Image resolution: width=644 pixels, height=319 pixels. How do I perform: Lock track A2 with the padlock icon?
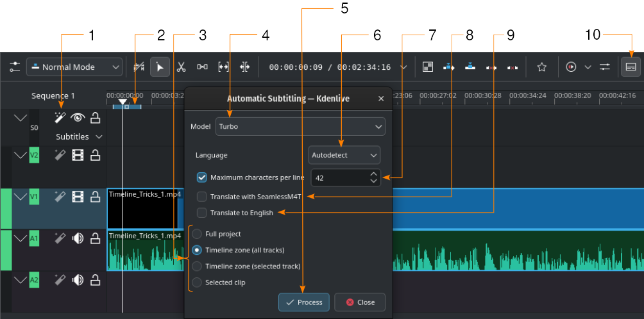(x=96, y=280)
